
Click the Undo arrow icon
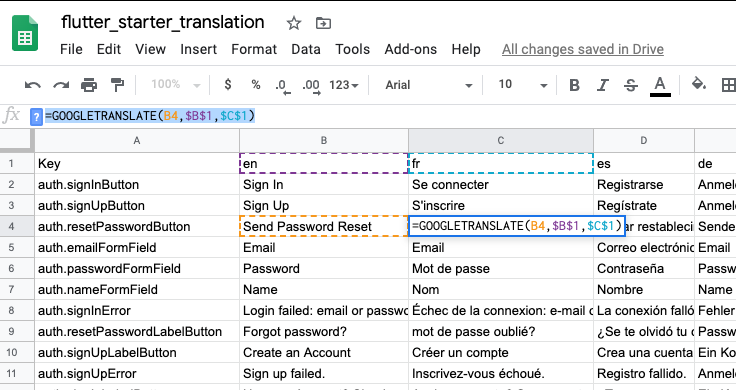pyautogui.click(x=32, y=85)
